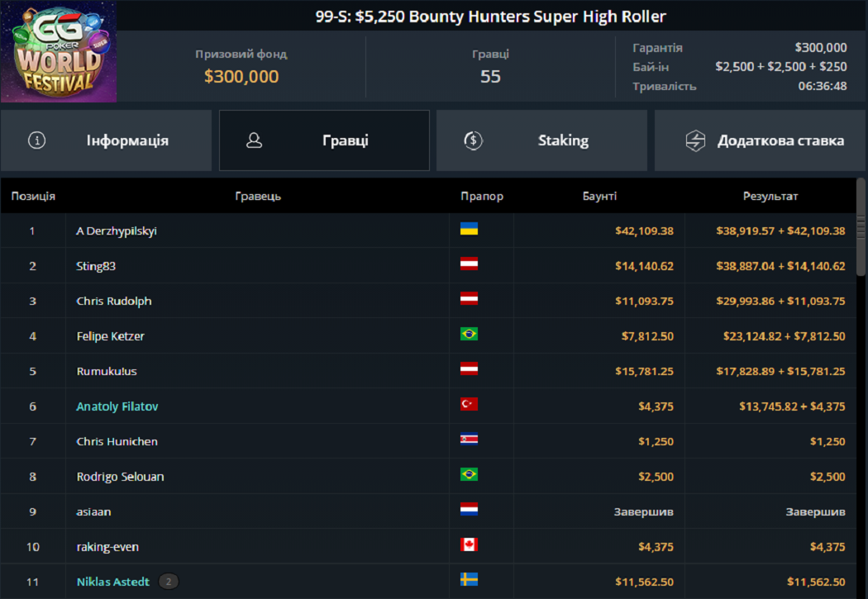Click the layered card icon on Додаткова ставка tab
This screenshot has width=868, height=599.
[696, 140]
